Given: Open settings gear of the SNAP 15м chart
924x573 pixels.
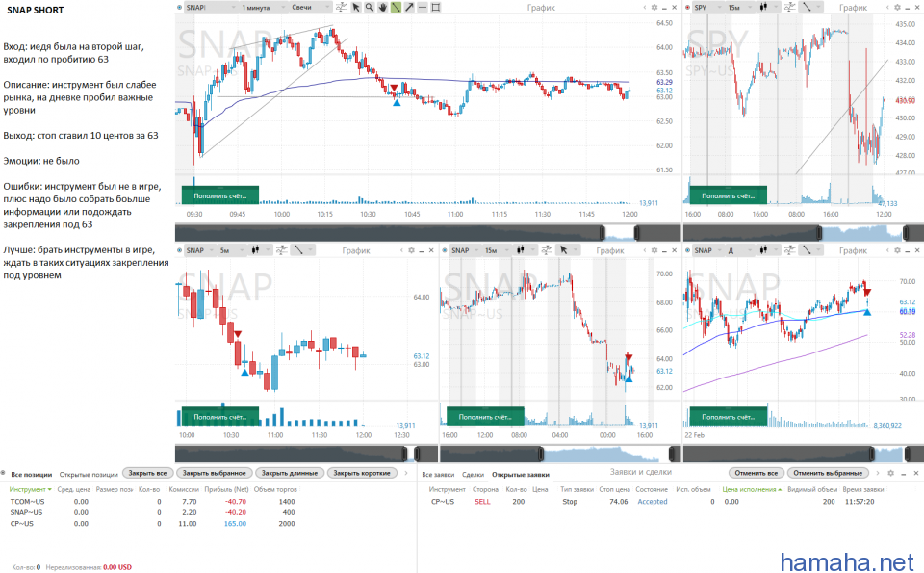Looking at the screenshot, I should click(x=654, y=250).
